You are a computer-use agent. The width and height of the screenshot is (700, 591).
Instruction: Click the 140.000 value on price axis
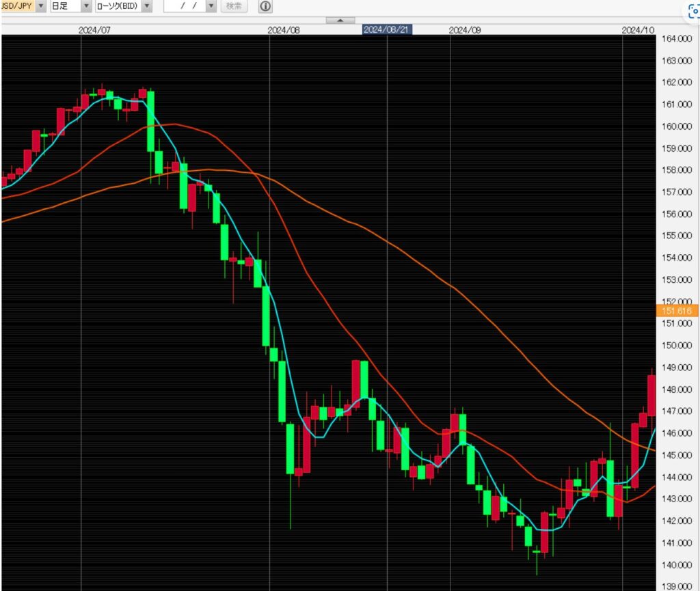click(677, 565)
